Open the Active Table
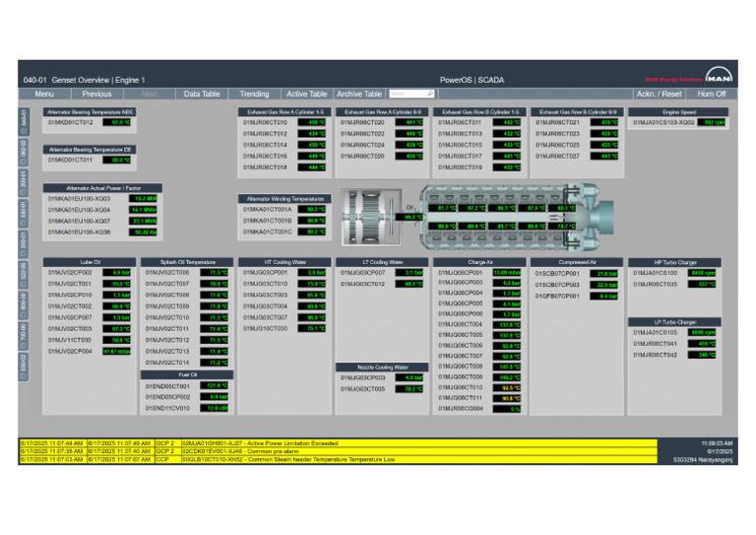This screenshot has width=756, height=535. 307,94
